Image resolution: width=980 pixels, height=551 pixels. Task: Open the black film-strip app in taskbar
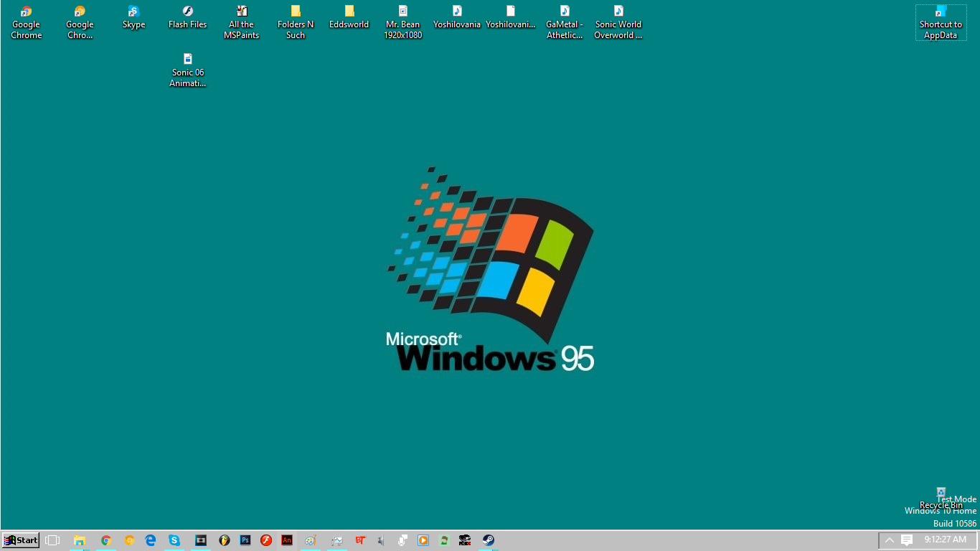coord(201,540)
